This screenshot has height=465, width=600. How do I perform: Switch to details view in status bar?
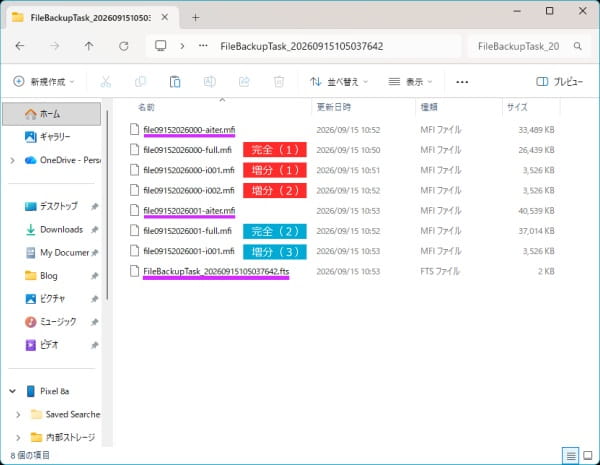pyautogui.click(x=571, y=455)
